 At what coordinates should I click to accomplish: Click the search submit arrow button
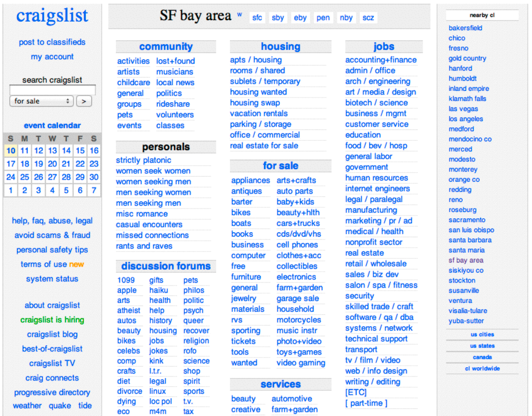click(x=84, y=101)
